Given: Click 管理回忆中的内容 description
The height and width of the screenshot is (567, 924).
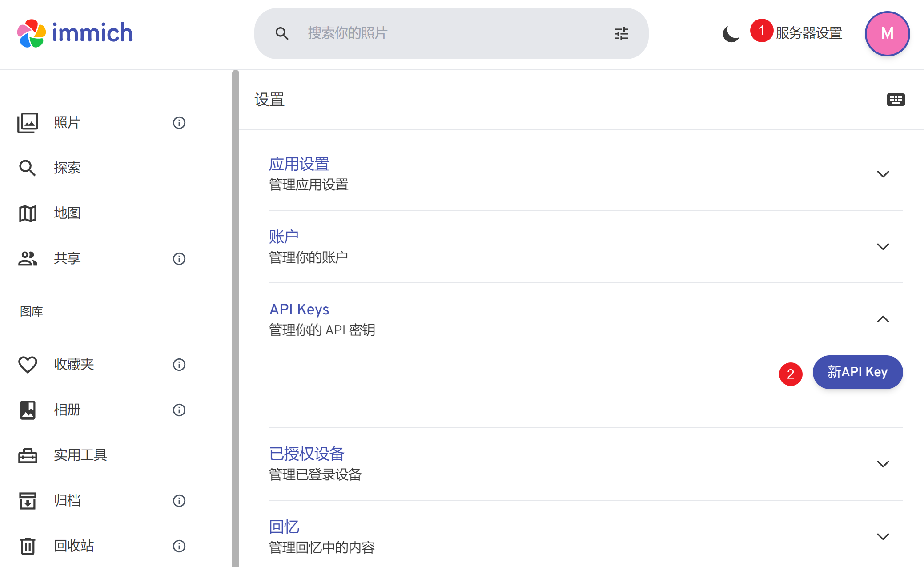Looking at the screenshot, I should 322,547.
